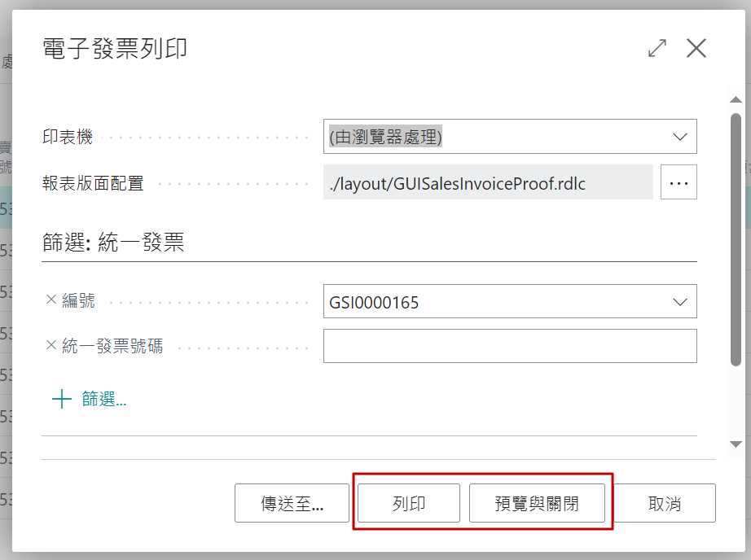Select the layout path field GUISalesInvoiceProof.rdlc
Viewport: 751px width, 560px height.
tap(488, 182)
